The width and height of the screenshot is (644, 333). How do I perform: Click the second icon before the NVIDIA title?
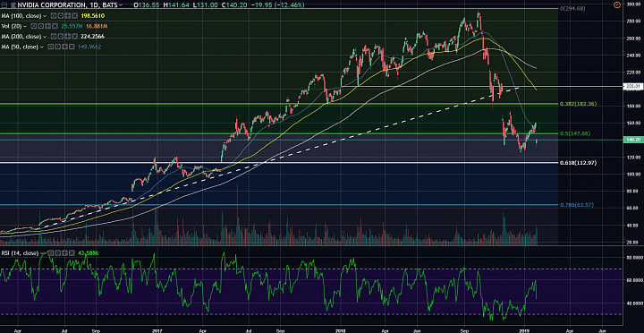click(x=13, y=5)
